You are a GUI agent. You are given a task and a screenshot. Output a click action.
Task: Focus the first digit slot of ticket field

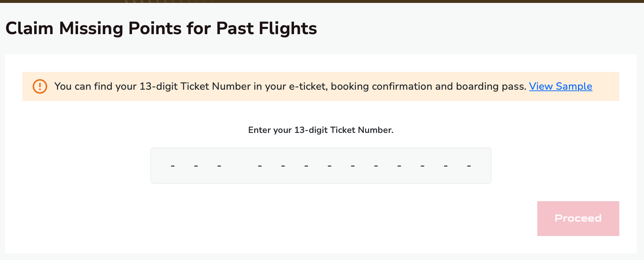click(x=173, y=166)
